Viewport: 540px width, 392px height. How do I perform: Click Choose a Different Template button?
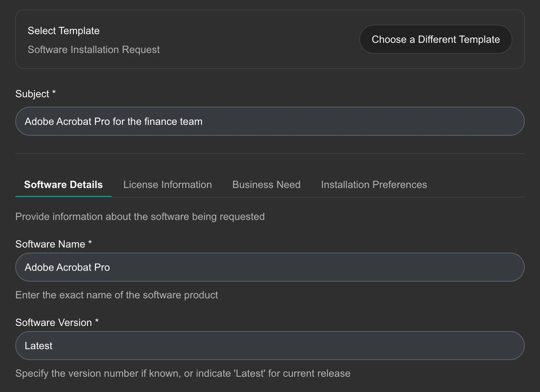(435, 39)
